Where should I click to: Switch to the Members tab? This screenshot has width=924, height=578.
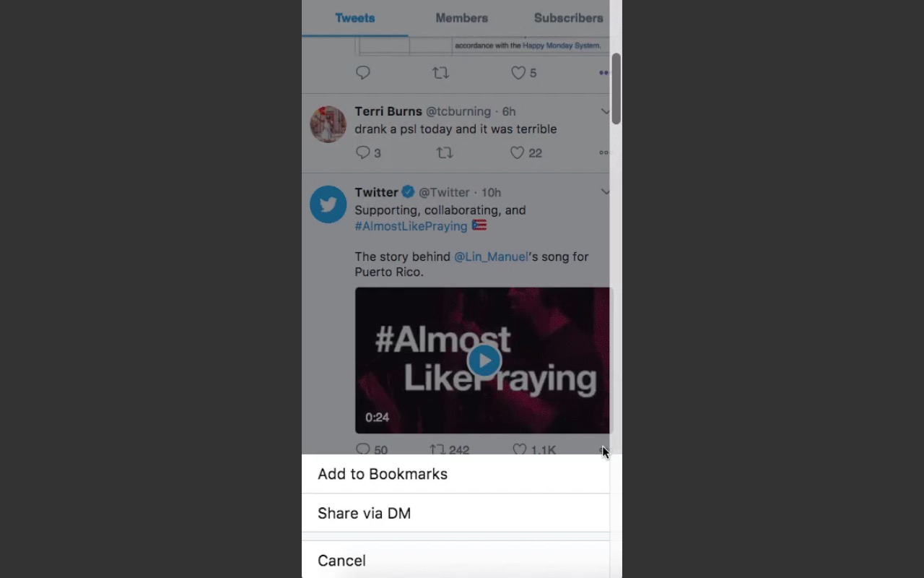461,18
